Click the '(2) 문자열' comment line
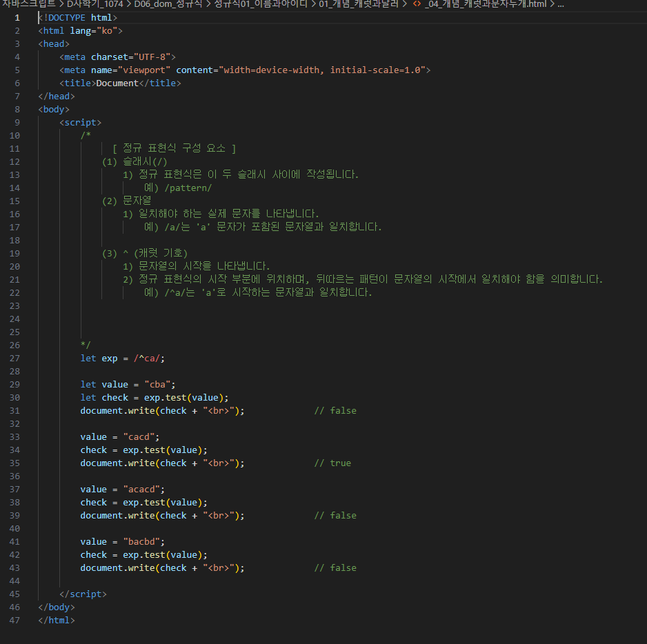647x644 pixels. point(127,201)
